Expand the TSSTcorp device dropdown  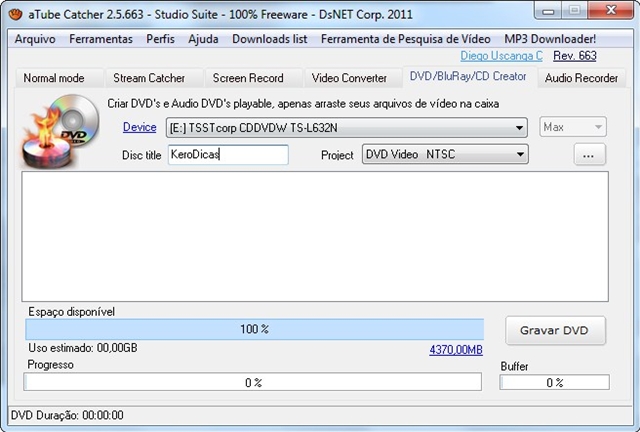[x=347, y=128]
